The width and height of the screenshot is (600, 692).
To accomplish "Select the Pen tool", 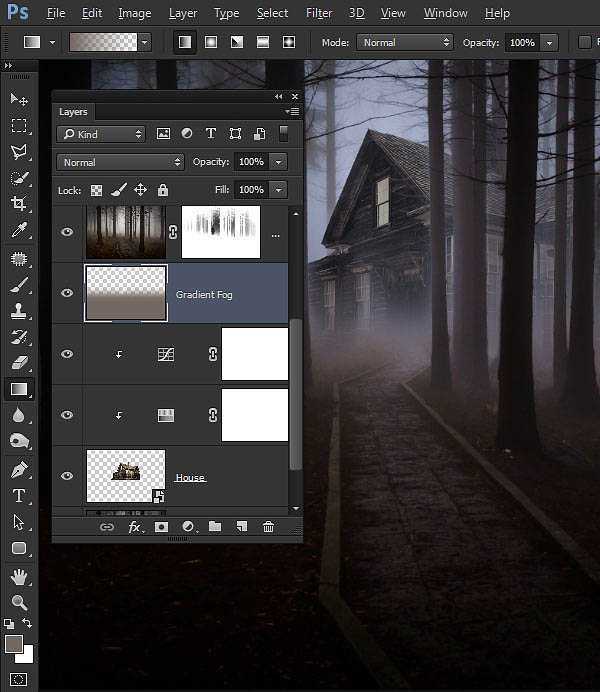I will [x=19, y=469].
